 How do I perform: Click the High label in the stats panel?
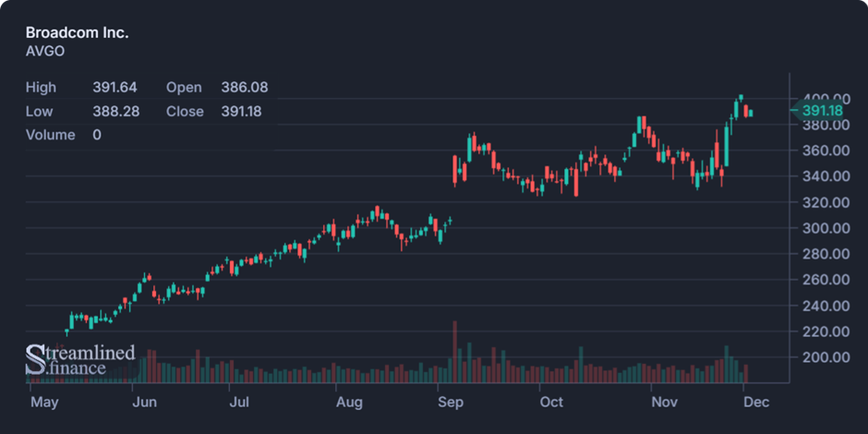pyautogui.click(x=41, y=88)
